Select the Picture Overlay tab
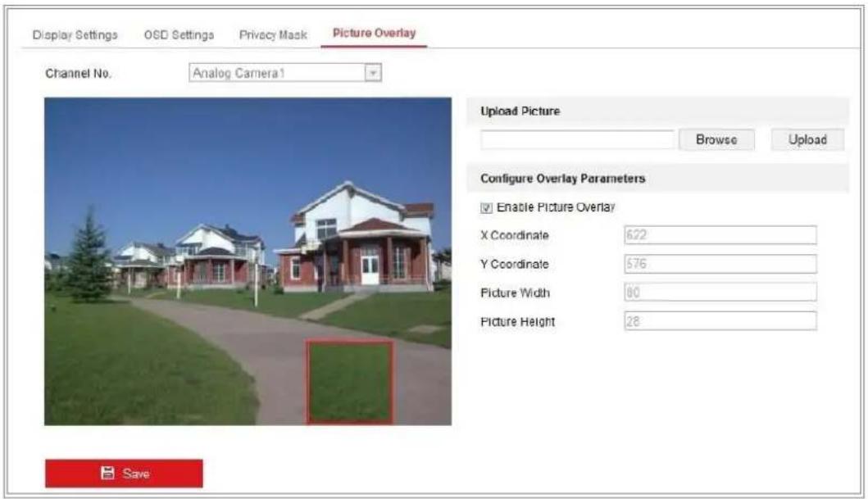 [x=375, y=34]
